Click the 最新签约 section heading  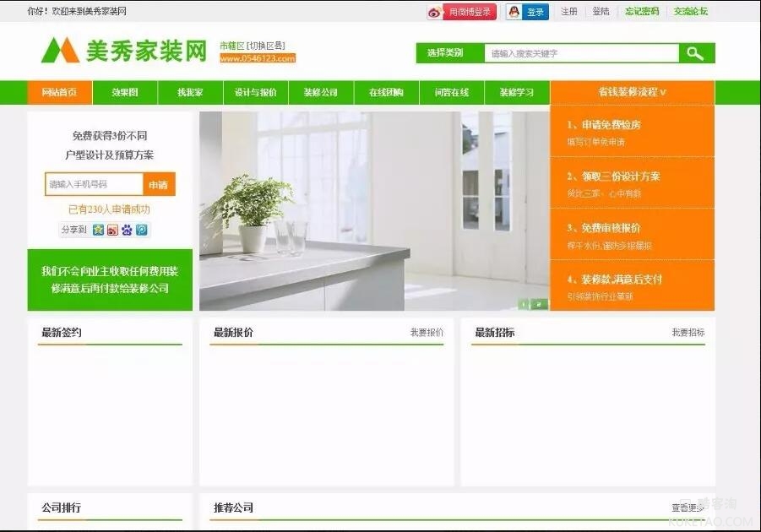(x=62, y=333)
